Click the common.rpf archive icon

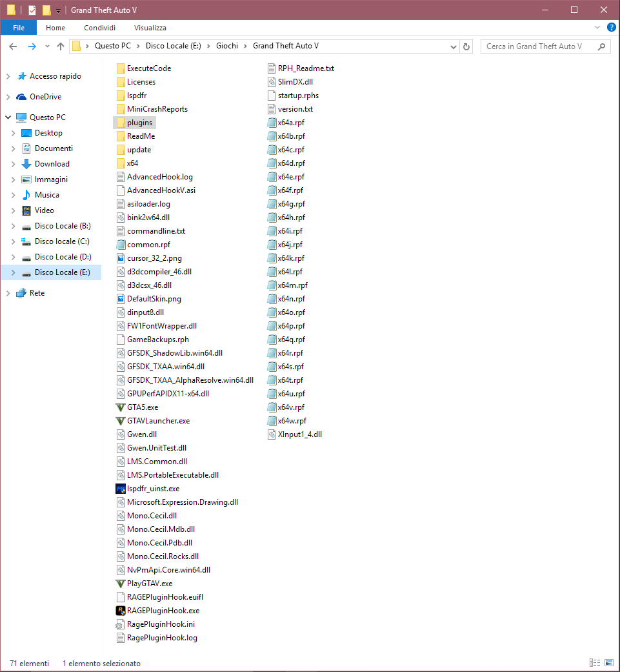[121, 245]
